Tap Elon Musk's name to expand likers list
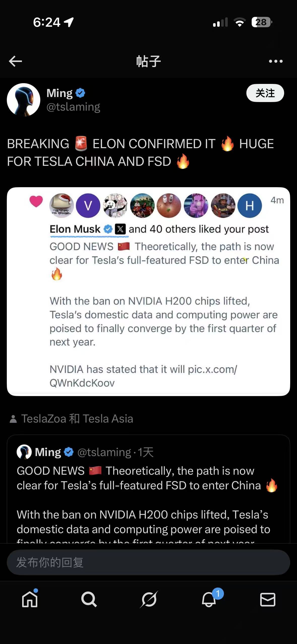This screenshot has width=297, height=644. click(74, 229)
